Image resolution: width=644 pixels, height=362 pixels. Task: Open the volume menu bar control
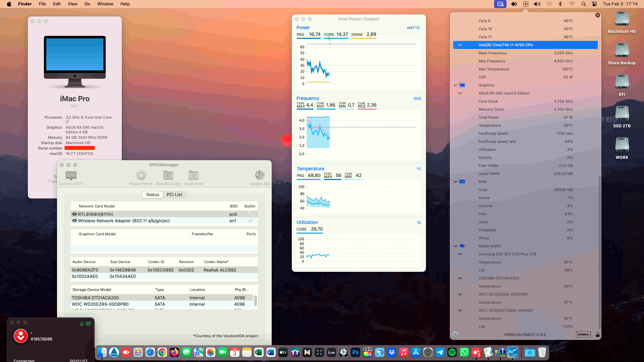coord(537,4)
